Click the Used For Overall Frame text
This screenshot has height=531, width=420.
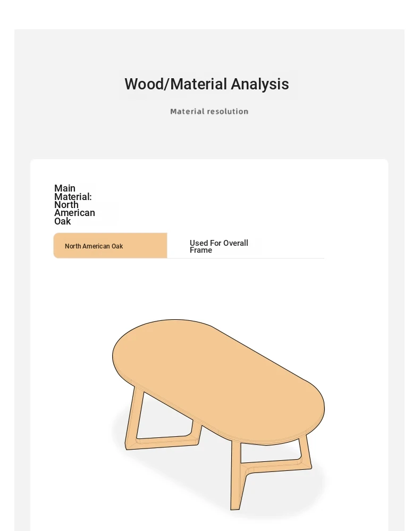[x=219, y=246]
